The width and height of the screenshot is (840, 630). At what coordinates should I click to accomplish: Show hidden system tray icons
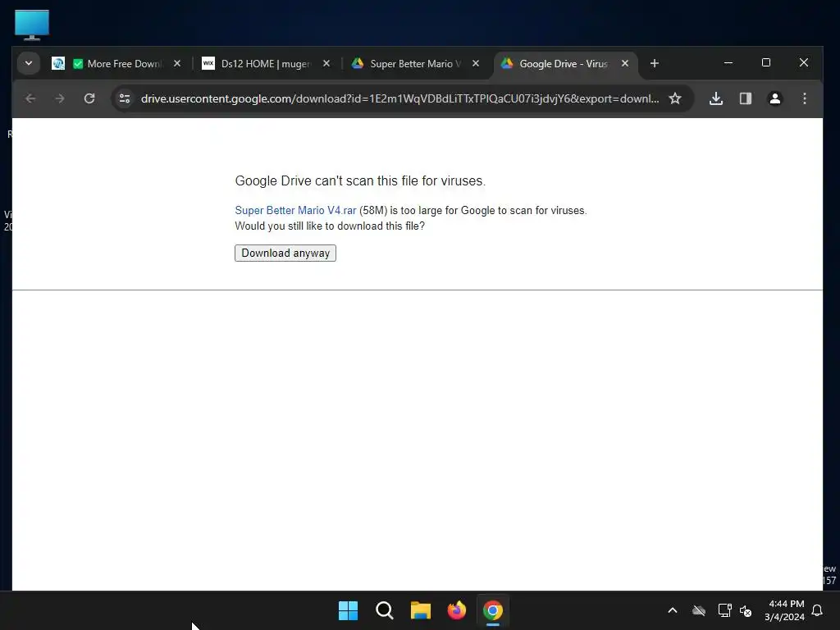pos(673,610)
